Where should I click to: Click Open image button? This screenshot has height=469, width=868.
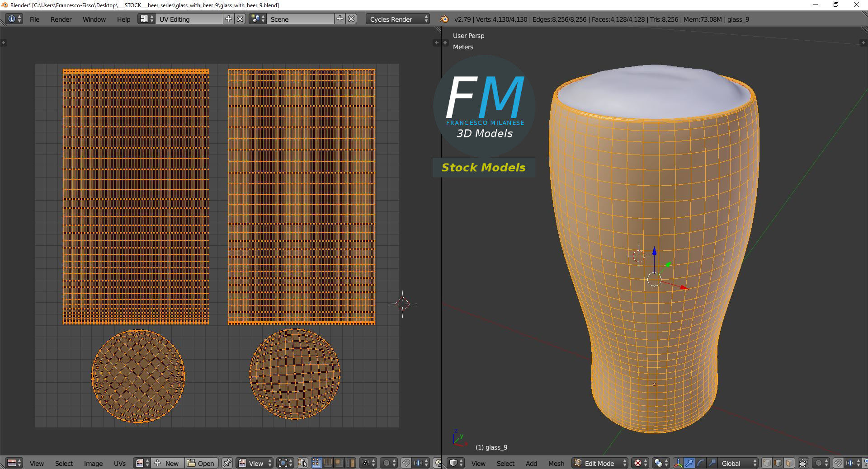coord(201,463)
